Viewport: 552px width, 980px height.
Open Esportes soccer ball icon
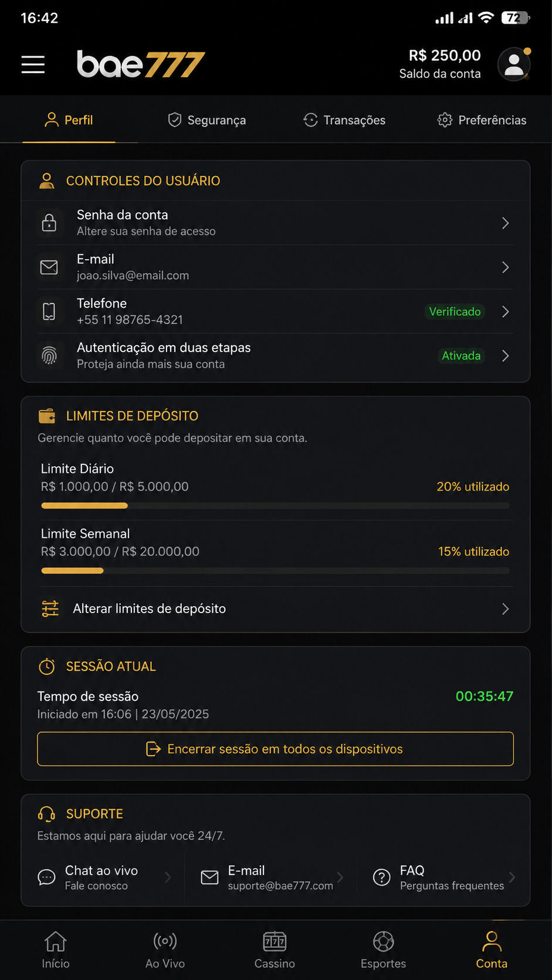click(x=383, y=942)
